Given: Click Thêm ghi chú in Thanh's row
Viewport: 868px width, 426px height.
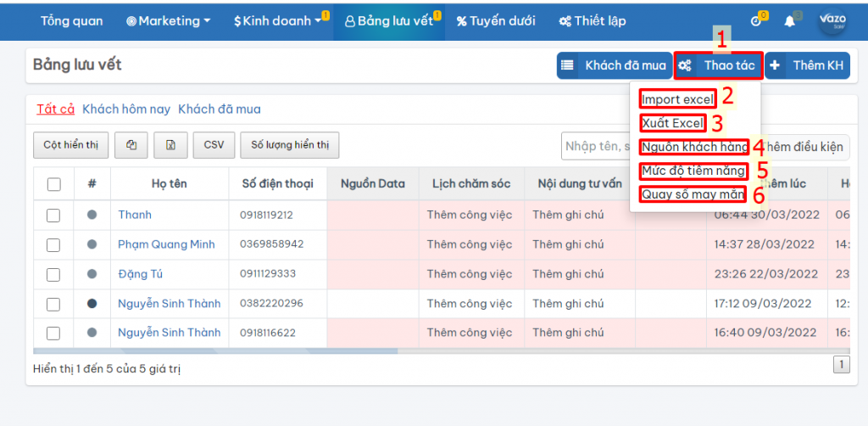Looking at the screenshot, I should click(568, 215).
